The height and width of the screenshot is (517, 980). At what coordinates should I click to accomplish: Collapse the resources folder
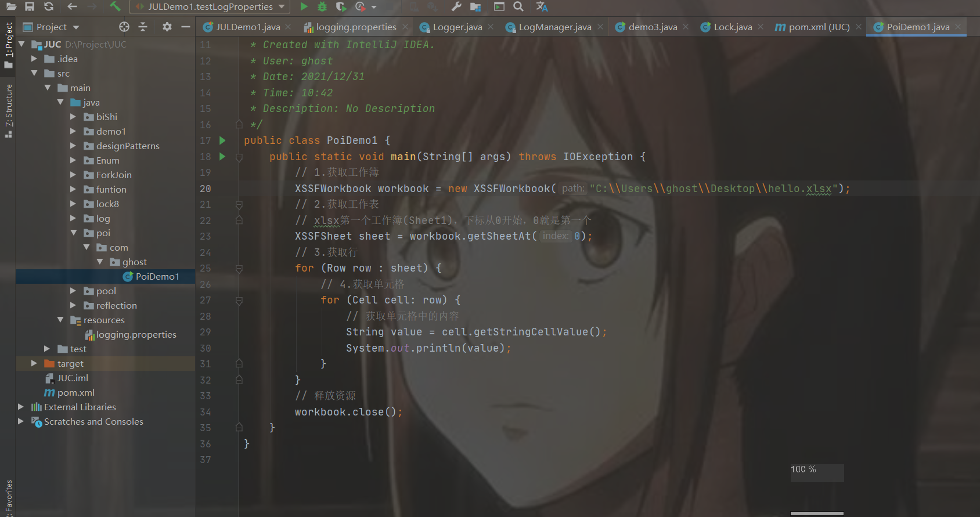click(x=60, y=320)
